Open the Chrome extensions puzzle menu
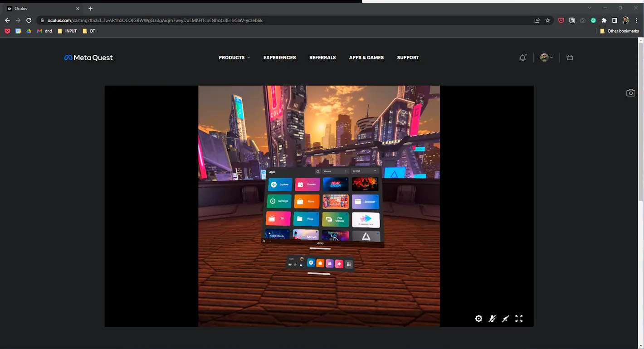The width and height of the screenshot is (644, 349). (x=604, y=20)
